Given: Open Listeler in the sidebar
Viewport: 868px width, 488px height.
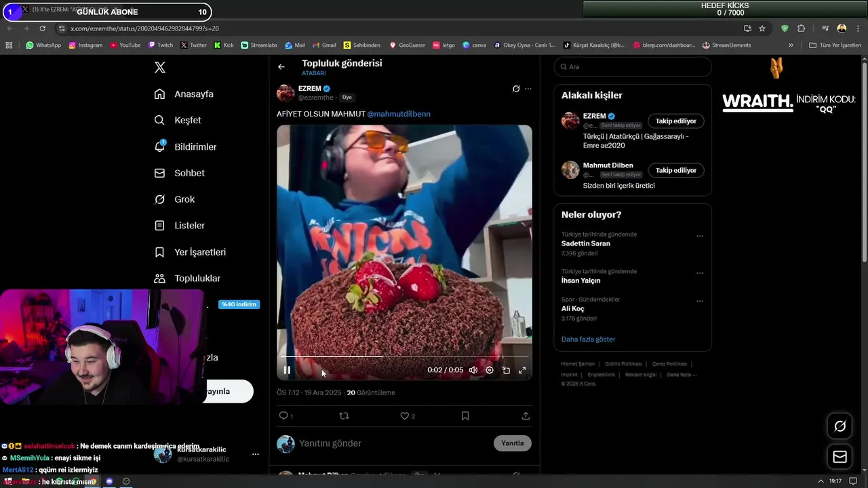Looking at the screenshot, I should (179, 225).
